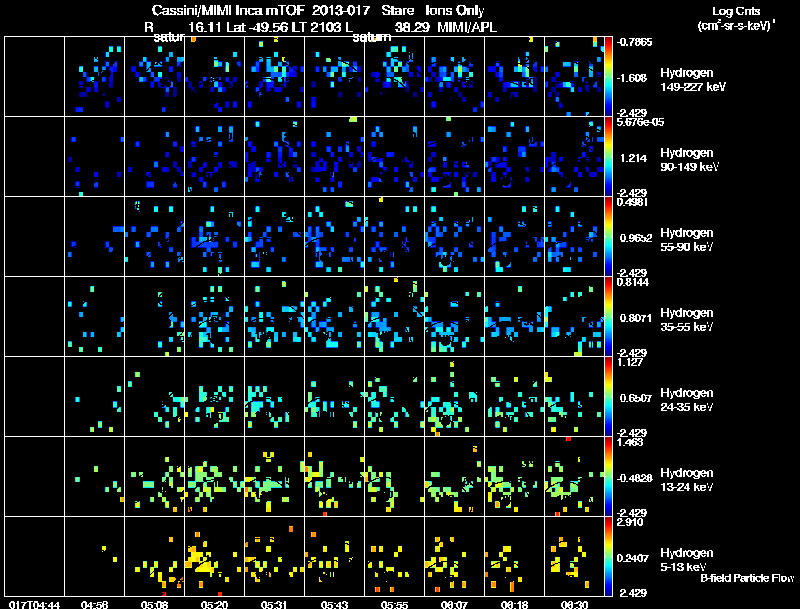
Task: Open the 5-13 keV panel at 05:20
Action: (214, 556)
